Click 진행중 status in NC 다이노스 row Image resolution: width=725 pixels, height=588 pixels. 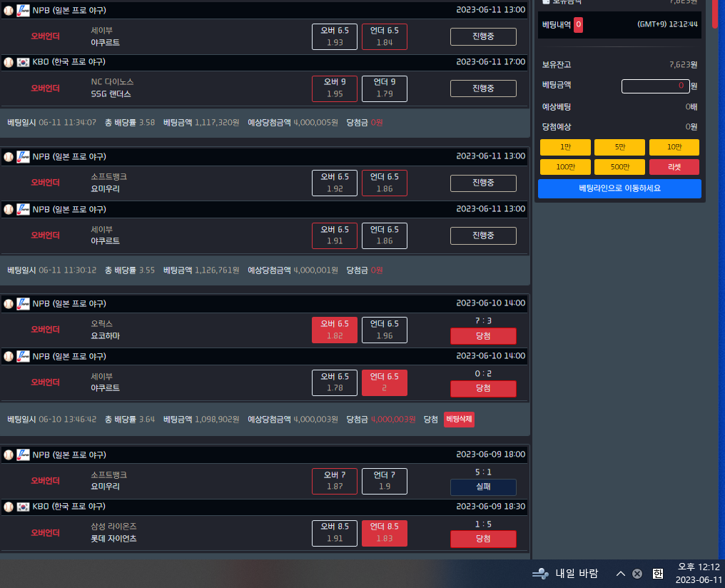click(483, 88)
